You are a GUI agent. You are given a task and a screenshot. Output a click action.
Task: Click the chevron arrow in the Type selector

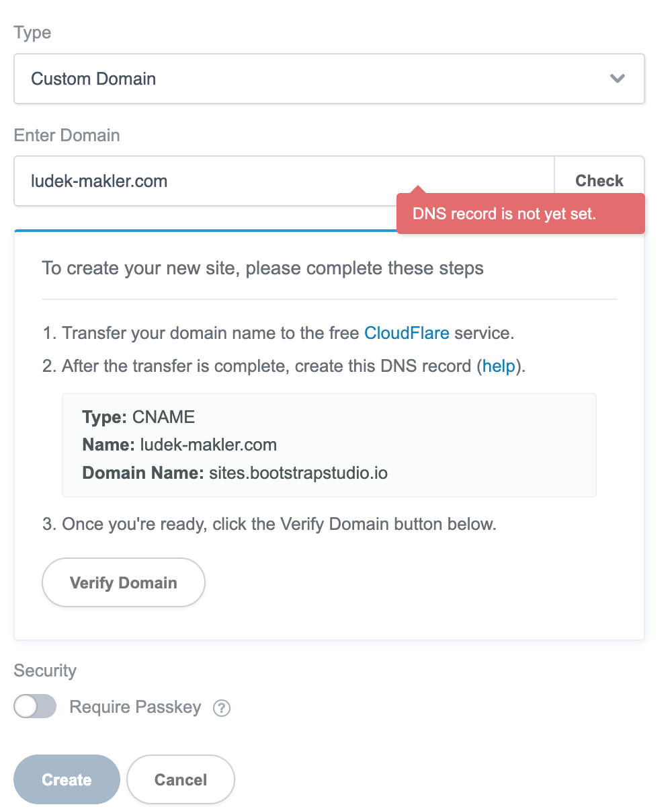point(618,79)
